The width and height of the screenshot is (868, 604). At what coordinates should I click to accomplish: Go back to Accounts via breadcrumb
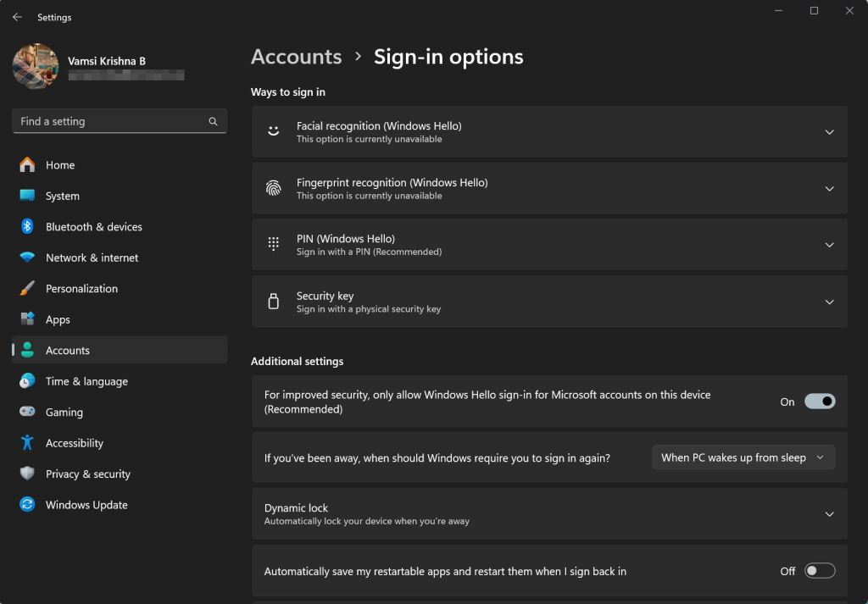pyautogui.click(x=296, y=57)
